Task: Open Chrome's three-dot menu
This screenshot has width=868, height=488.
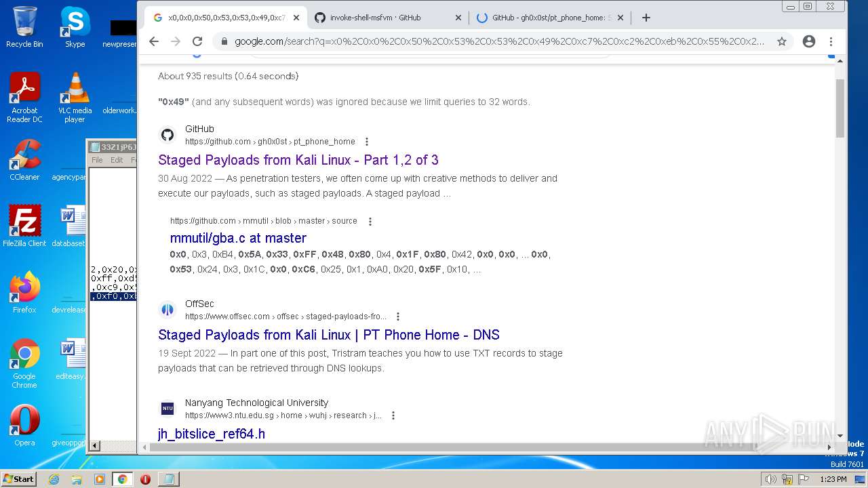Action: (831, 41)
